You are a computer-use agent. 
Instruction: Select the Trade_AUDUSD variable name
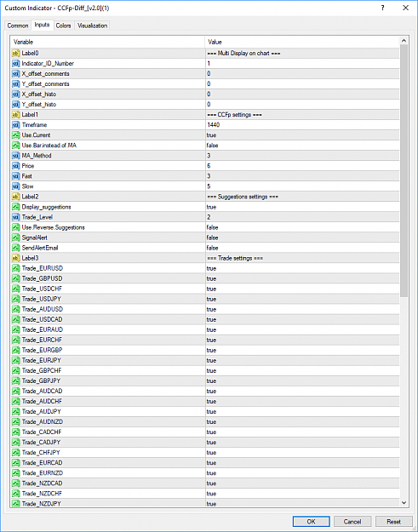click(x=43, y=309)
